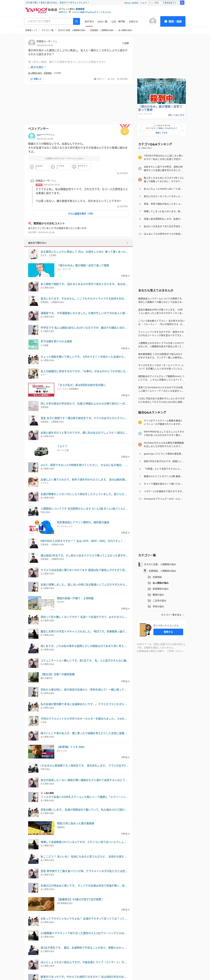Open related question 友人の結婚式に参加するのですが
Screen dimensions: 210x980
click(84, 371)
